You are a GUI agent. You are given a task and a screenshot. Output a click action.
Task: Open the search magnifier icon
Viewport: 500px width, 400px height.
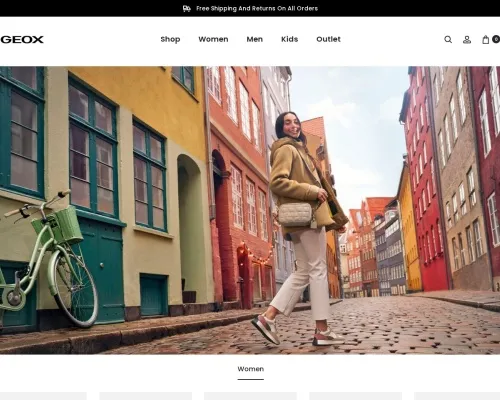448,40
